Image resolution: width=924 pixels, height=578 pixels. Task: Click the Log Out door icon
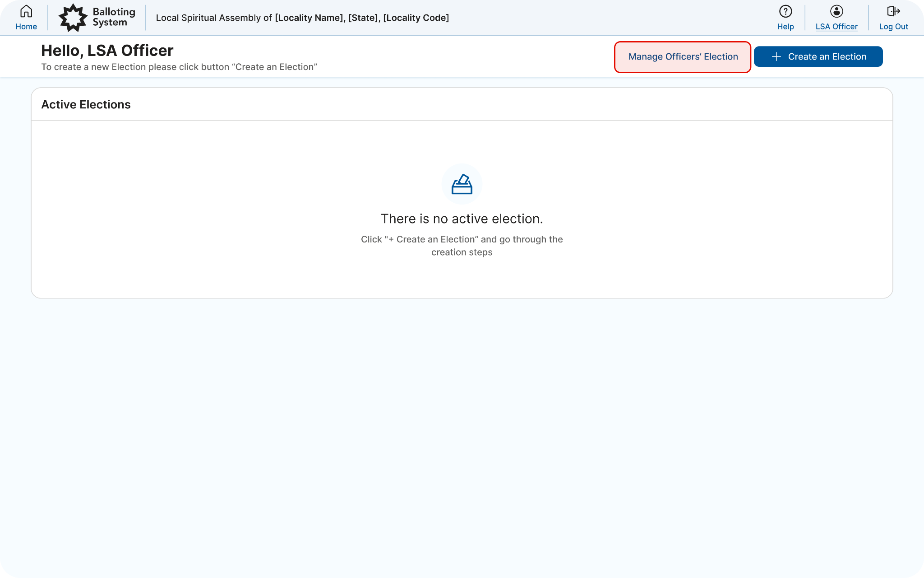coord(893,11)
